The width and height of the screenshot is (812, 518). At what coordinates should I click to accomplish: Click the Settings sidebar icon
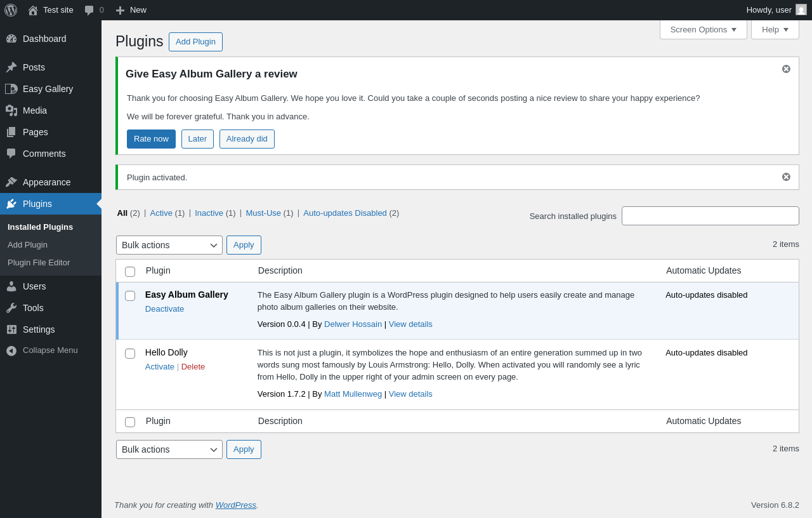pyautogui.click(x=11, y=329)
